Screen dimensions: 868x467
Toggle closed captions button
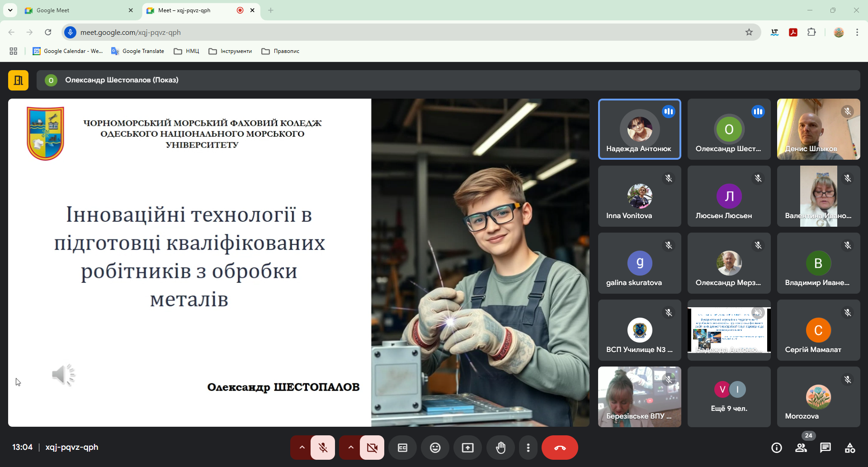coord(402,448)
